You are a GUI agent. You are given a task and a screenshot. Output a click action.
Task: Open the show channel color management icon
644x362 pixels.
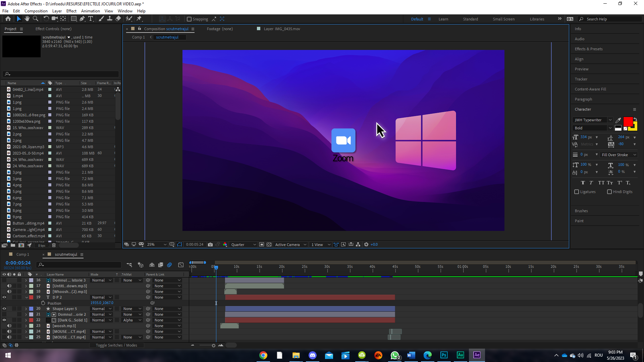point(225,245)
